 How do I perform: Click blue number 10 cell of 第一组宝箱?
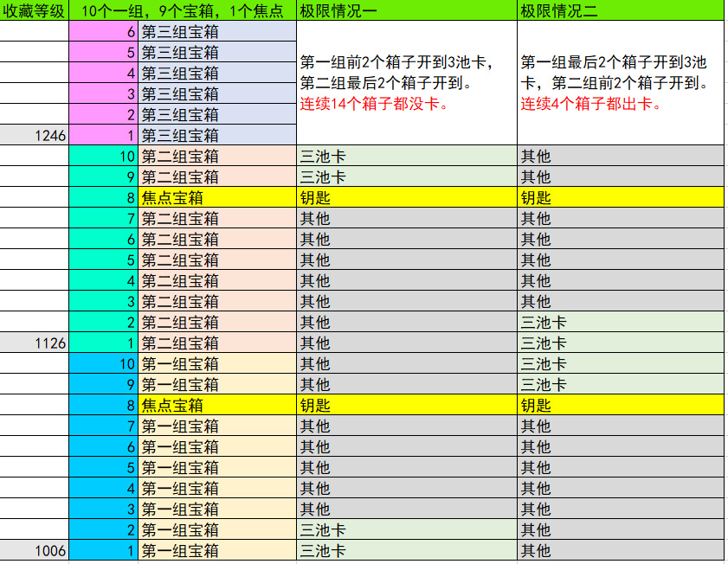point(104,363)
